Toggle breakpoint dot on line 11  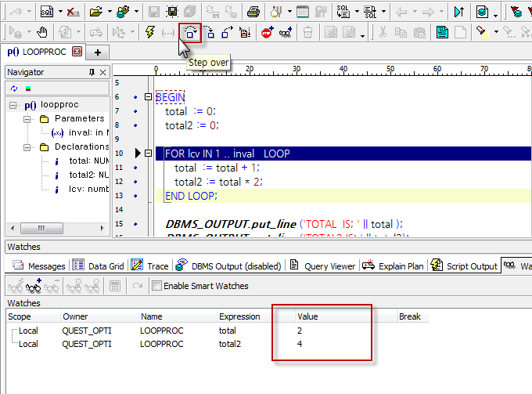pyautogui.click(x=136, y=168)
